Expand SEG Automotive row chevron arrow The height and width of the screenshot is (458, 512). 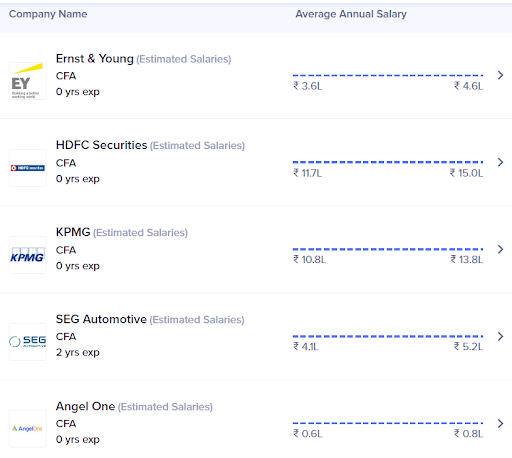click(x=500, y=336)
